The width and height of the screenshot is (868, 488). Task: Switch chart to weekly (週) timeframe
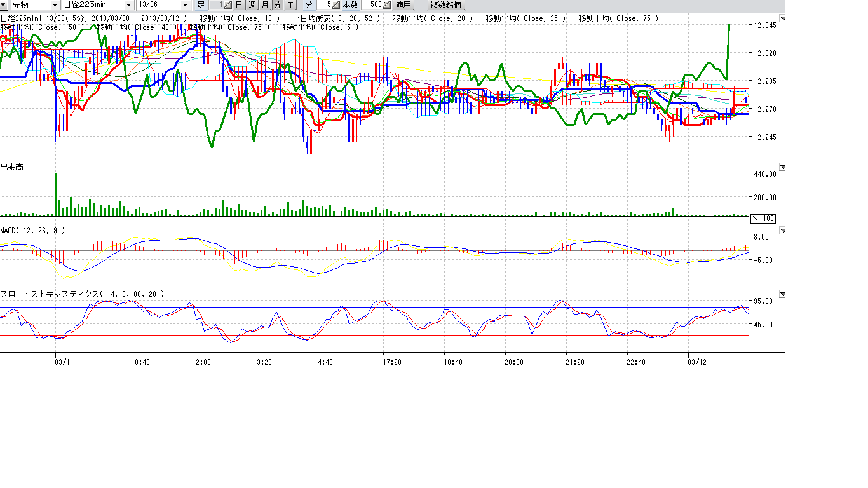click(252, 5)
